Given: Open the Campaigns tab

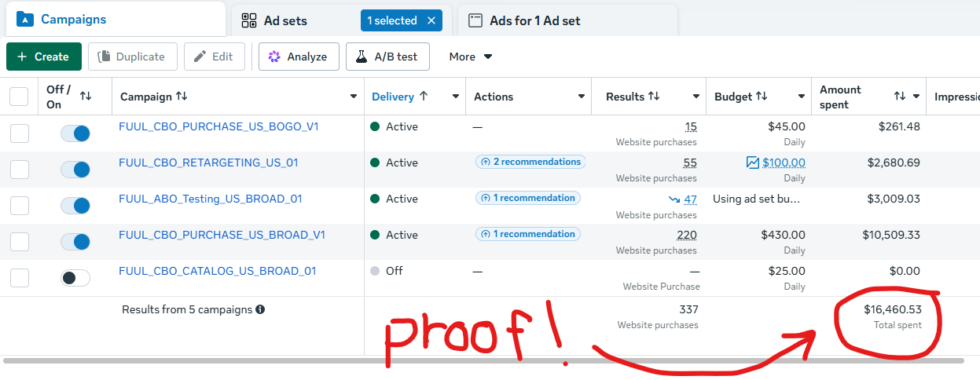Looking at the screenshot, I should 116,19.
